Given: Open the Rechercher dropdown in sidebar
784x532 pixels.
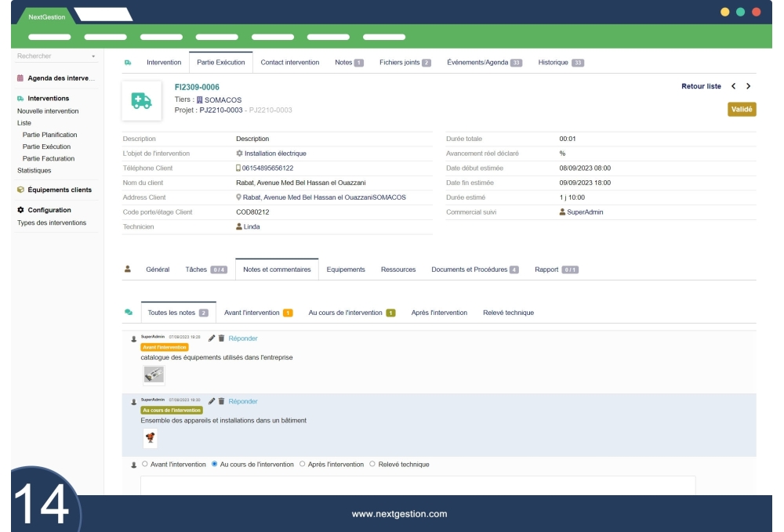Looking at the screenshot, I should (93, 56).
